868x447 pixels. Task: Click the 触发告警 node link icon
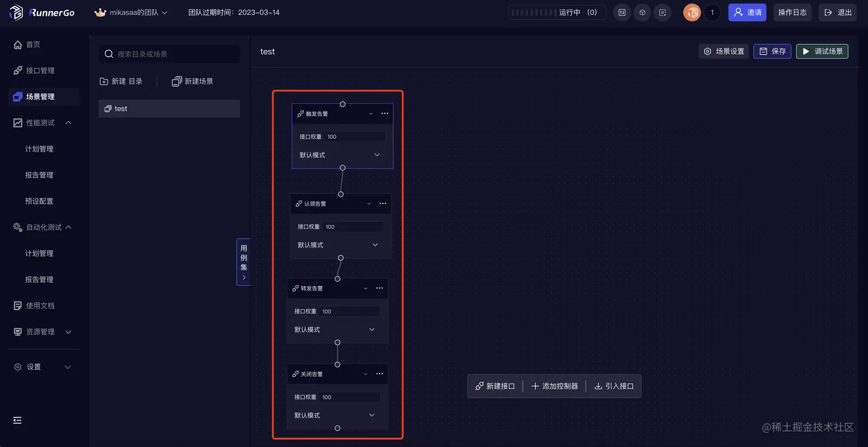tap(301, 114)
